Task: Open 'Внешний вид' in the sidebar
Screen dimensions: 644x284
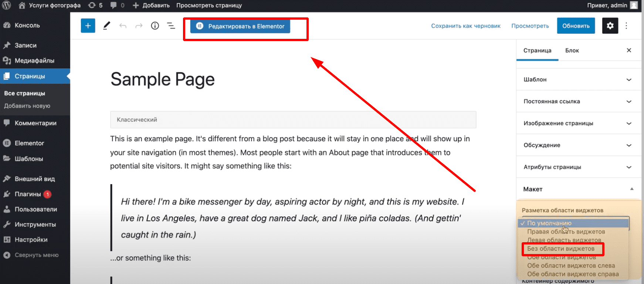Action: [x=35, y=179]
